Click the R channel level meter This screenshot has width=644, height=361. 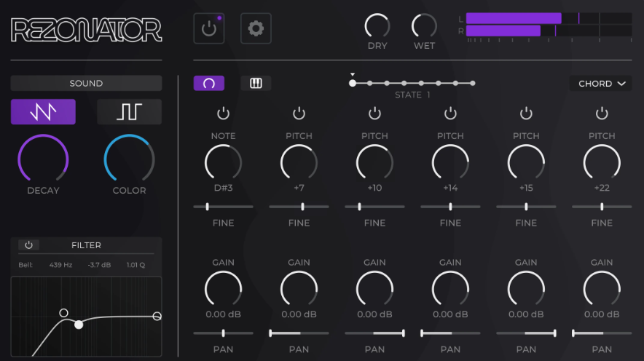coord(549,31)
